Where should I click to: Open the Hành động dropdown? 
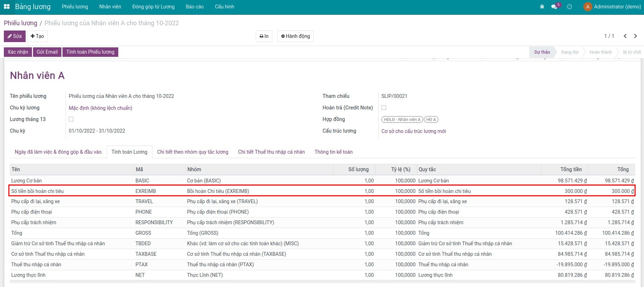[295, 36]
